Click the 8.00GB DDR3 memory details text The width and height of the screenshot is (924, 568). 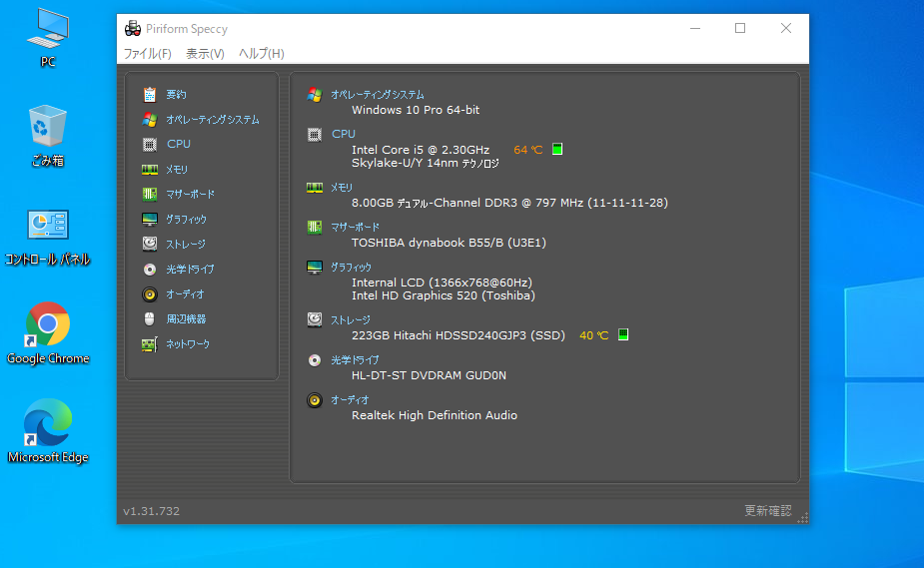tap(509, 203)
